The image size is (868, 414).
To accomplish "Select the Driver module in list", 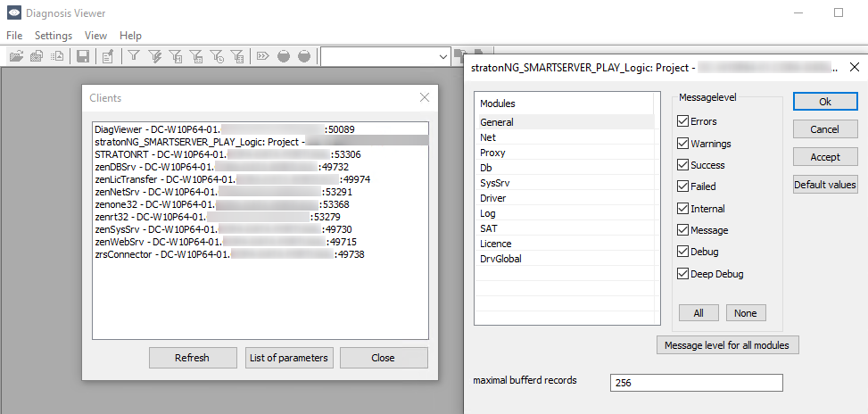I will (x=492, y=198).
